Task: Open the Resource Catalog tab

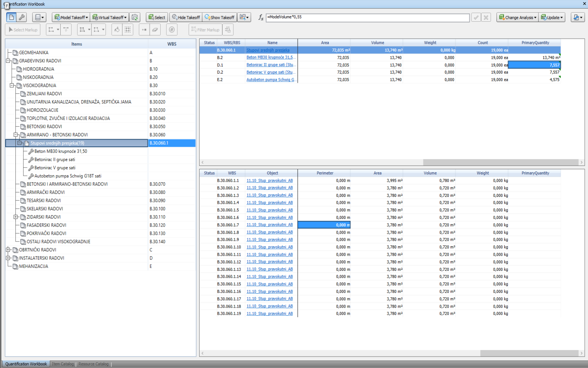Action: (93, 364)
